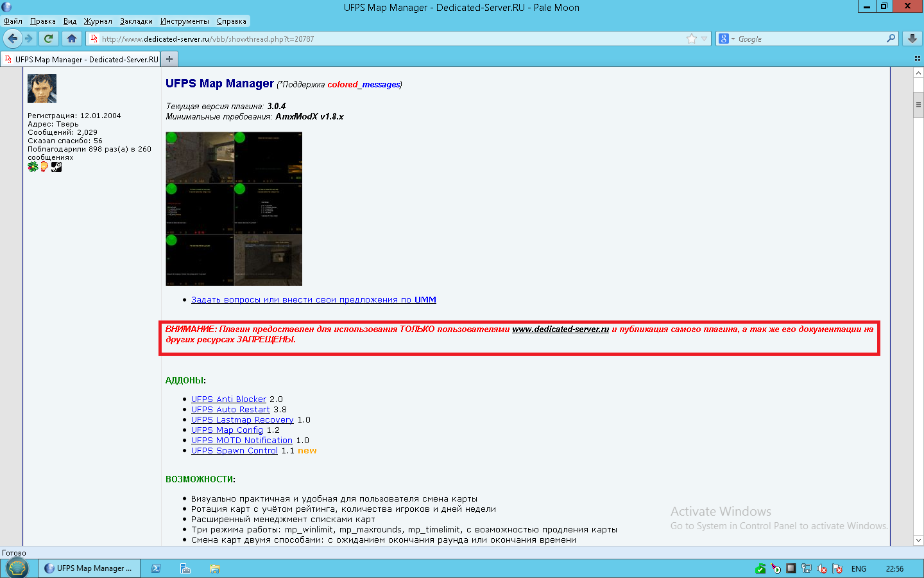Click the scrollbar down arrow
This screenshot has width=924, height=578.
click(x=918, y=540)
